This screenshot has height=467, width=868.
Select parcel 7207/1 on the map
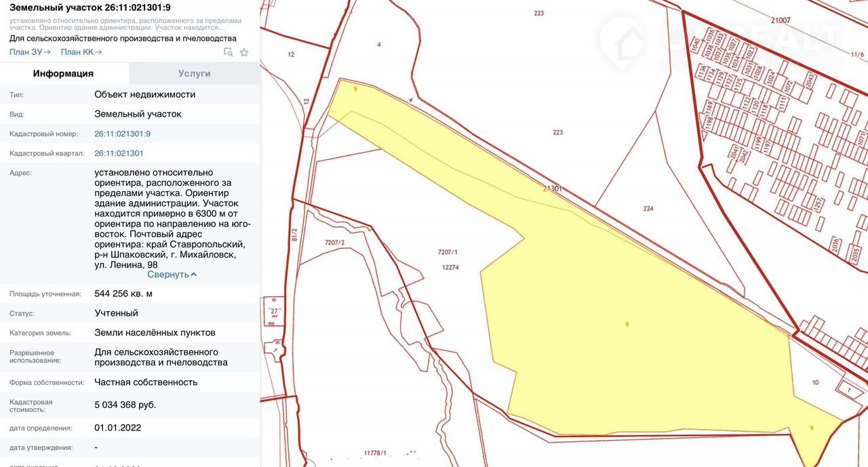[x=448, y=252]
